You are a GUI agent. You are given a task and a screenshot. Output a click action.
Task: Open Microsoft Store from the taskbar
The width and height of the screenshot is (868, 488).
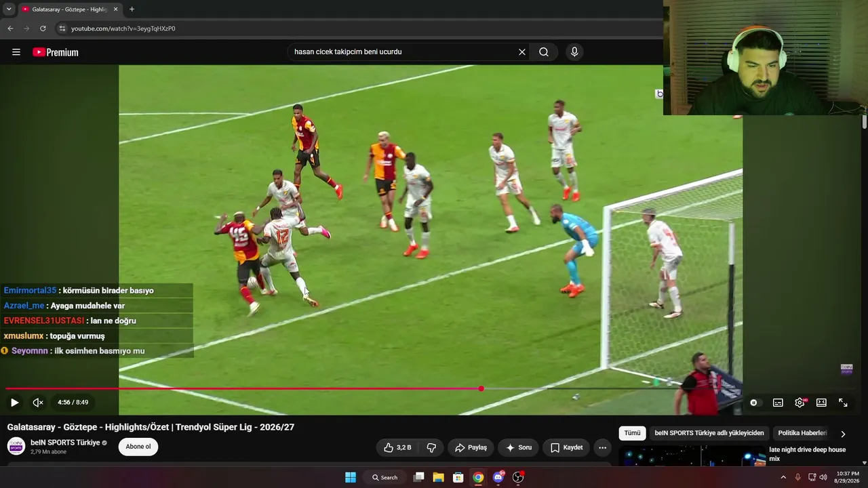pyautogui.click(x=458, y=477)
